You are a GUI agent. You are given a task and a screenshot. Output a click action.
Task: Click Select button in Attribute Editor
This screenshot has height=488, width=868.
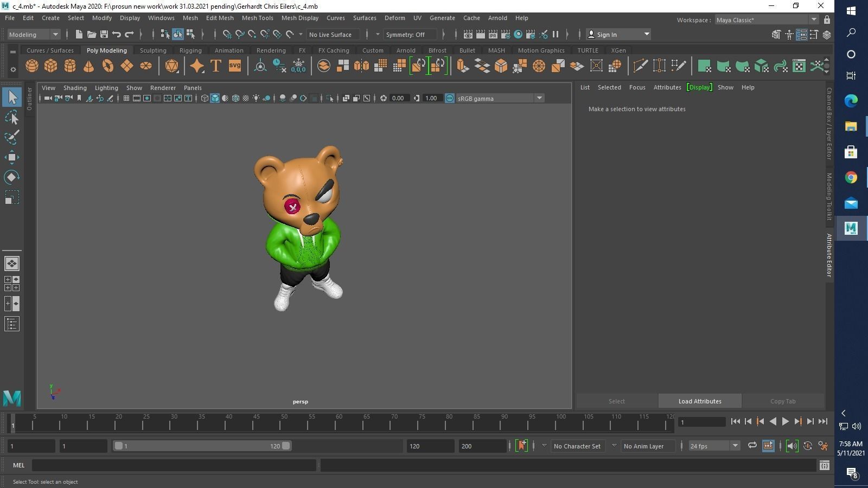616,401
